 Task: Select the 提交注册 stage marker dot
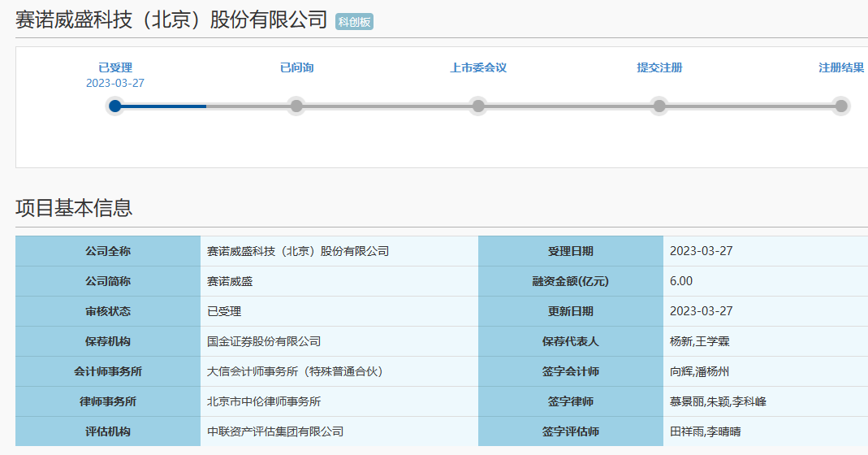pyautogui.click(x=659, y=106)
